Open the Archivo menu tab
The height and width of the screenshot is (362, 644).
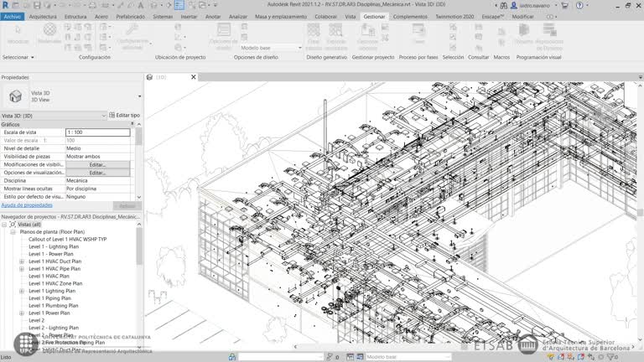[12, 16]
